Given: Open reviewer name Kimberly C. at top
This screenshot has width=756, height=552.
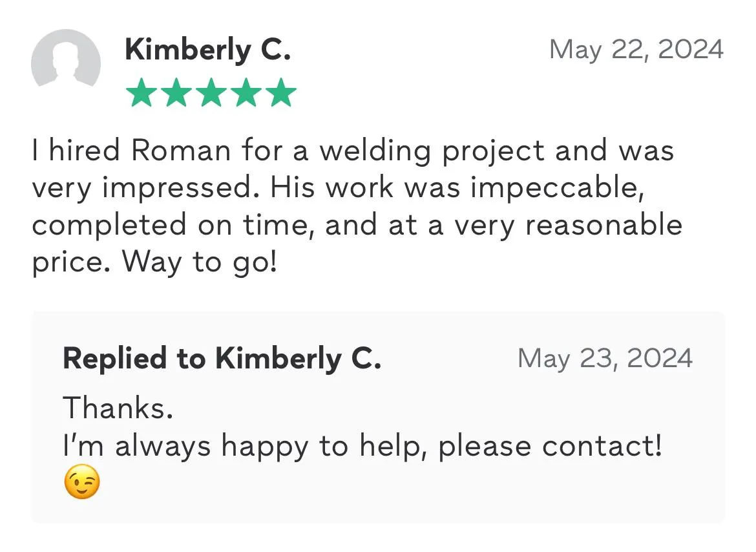Looking at the screenshot, I should (207, 50).
